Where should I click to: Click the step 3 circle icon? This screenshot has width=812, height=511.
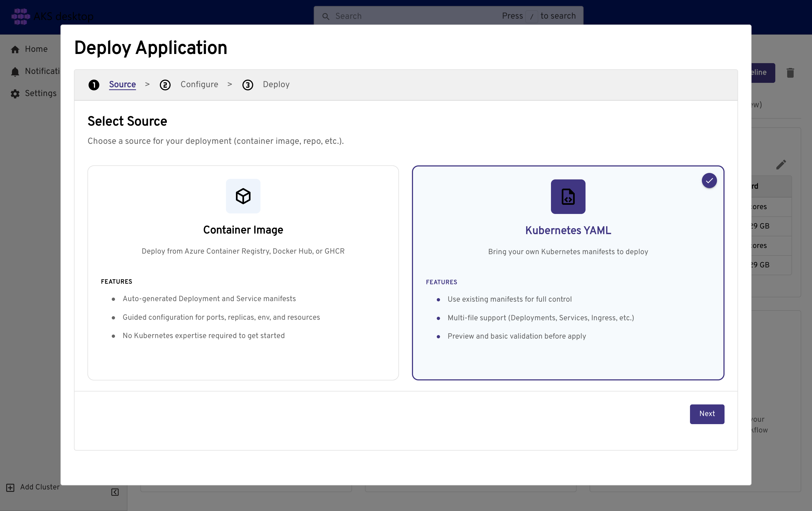[x=248, y=85]
